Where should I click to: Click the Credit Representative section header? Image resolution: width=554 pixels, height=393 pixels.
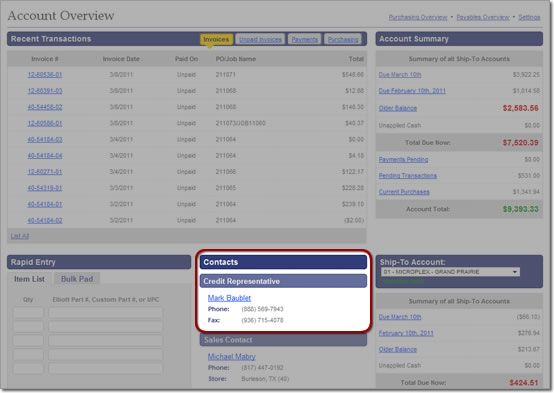pos(283,281)
